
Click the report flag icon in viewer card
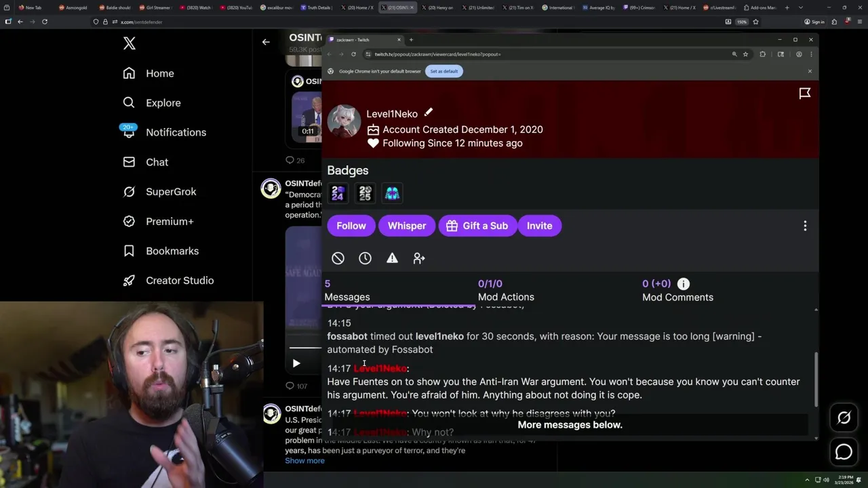805,94
